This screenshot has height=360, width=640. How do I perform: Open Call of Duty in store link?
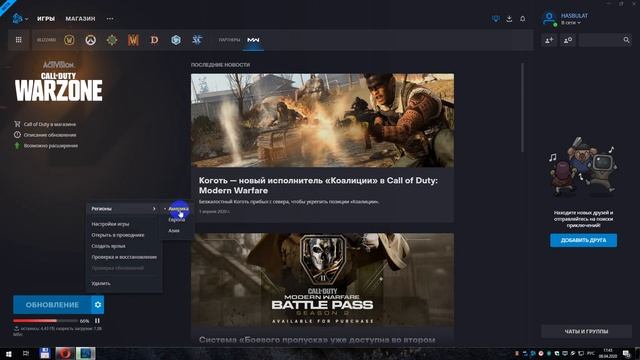pos(49,124)
